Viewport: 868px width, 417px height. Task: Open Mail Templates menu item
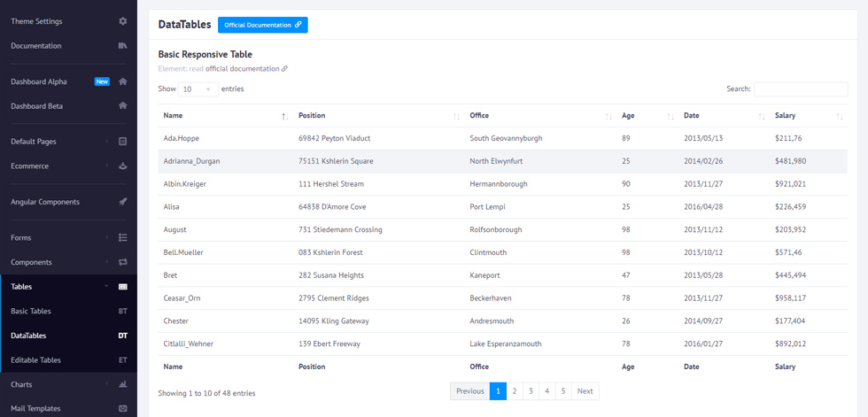click(x=35, y=409)
